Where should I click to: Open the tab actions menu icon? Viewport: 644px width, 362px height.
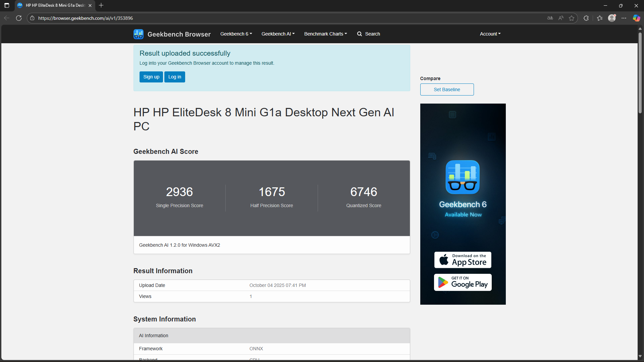6,5
